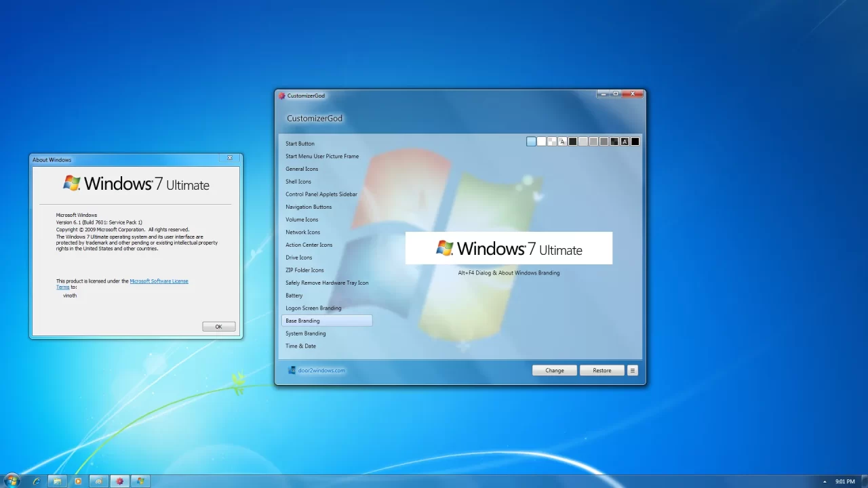Select the Start Button category
Image resolution: width=868 pixels, height=488 pixels.
click(300, 144)
